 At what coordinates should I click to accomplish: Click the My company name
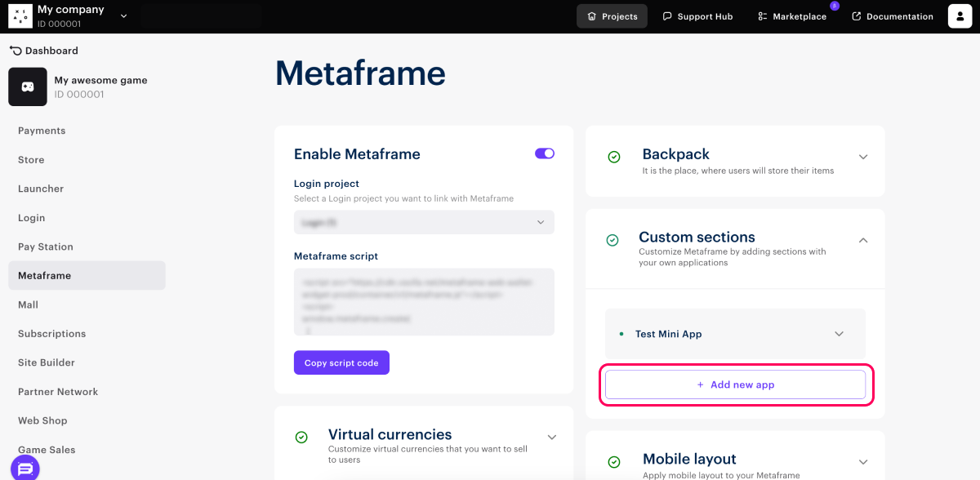tap(71, 10)
